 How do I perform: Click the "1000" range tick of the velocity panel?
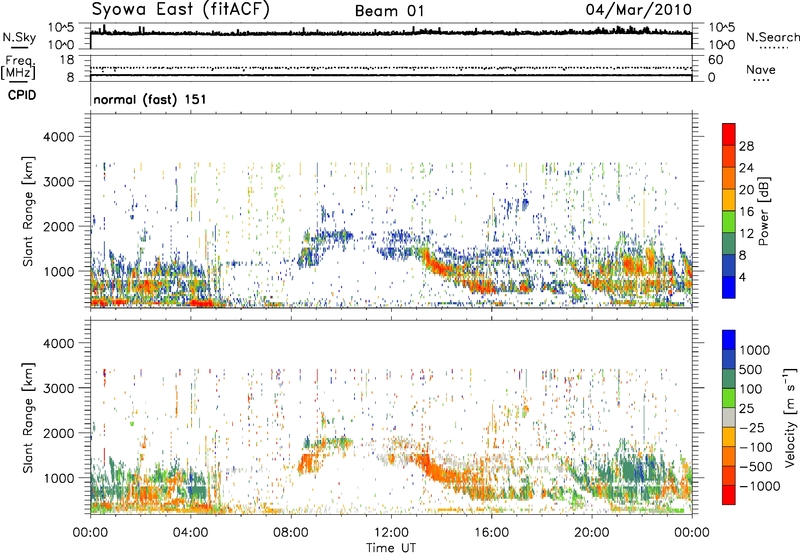tap(58, 478)
